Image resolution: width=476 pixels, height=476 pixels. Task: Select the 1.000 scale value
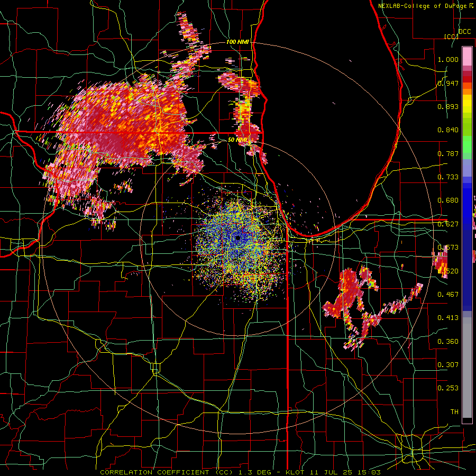(x=448, y=59)
